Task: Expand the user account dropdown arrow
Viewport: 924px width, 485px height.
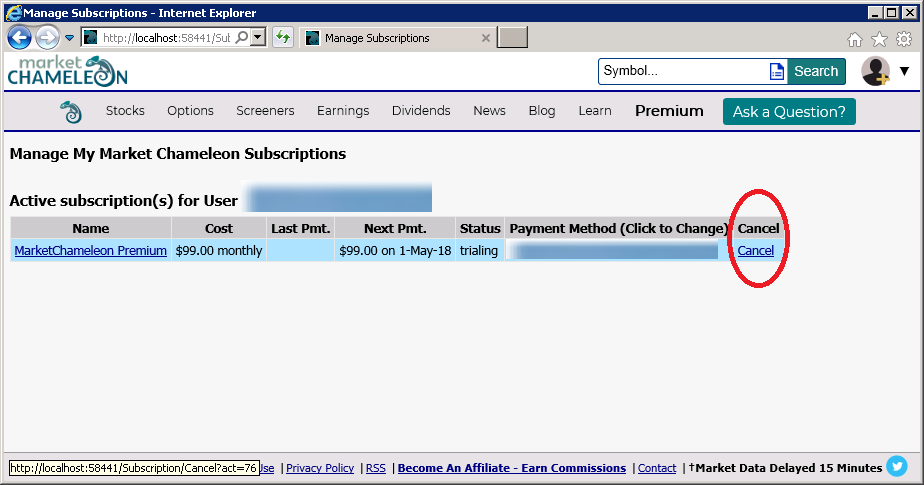Action: pos(905,71)
